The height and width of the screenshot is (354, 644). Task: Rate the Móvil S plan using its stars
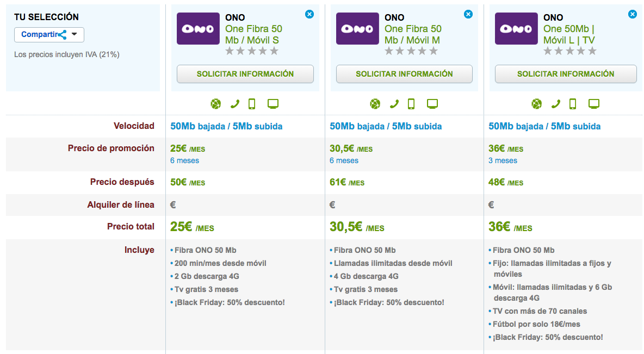pos(252,51)
